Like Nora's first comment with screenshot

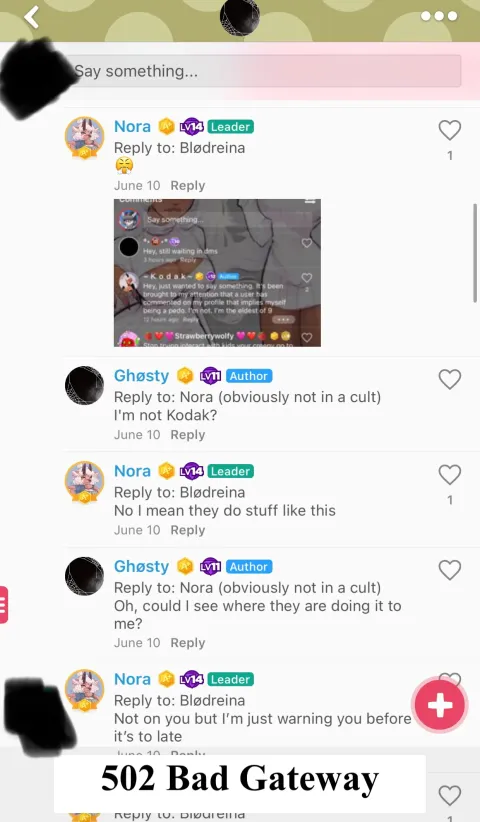pyautogui.click(x=450, y=130)
